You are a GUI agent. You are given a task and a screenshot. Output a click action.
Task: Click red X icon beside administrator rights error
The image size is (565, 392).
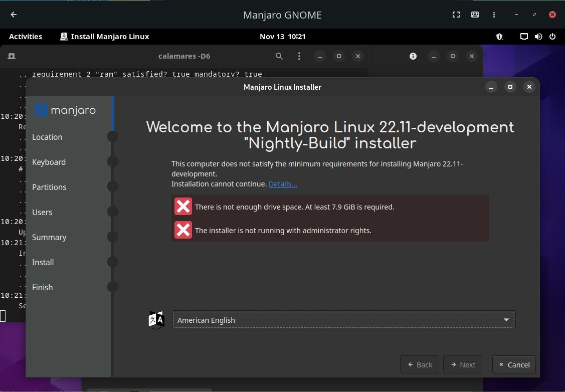183,230
